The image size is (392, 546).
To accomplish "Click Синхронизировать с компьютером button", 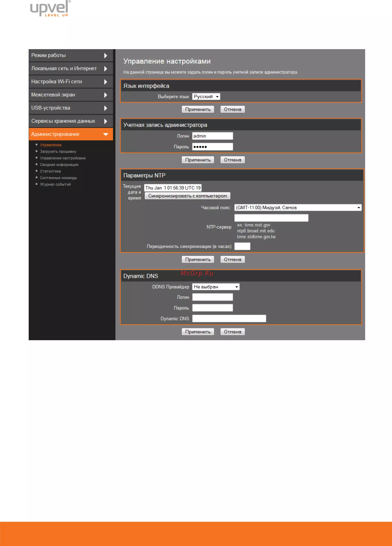I will click(x=187, y=196).
